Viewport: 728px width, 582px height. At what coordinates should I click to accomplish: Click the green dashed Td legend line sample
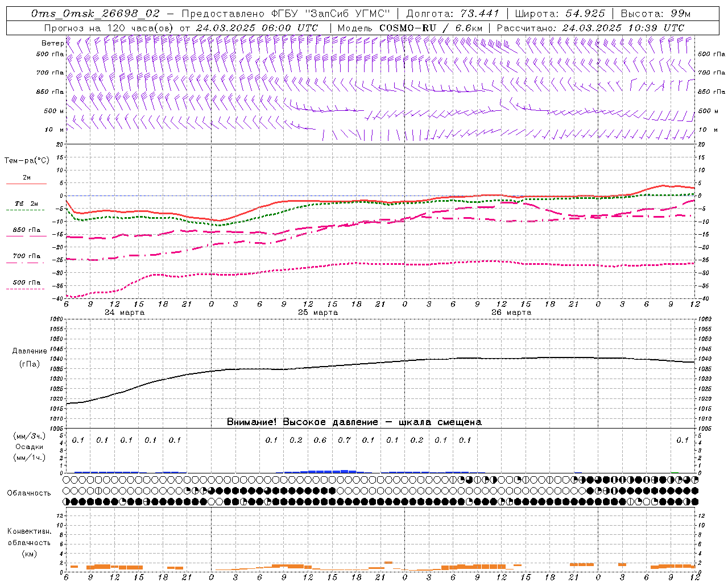(x=25, y=210)
